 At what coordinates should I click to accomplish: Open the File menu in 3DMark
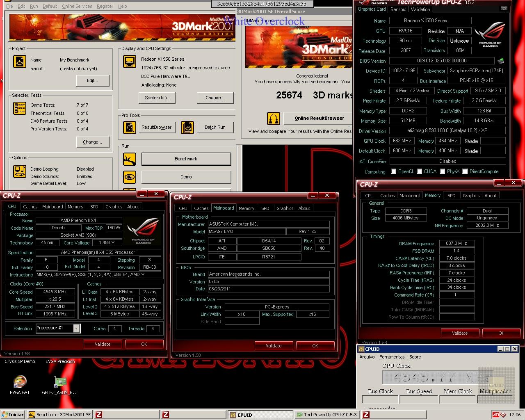pyautogui.click(x=9, y=6)
